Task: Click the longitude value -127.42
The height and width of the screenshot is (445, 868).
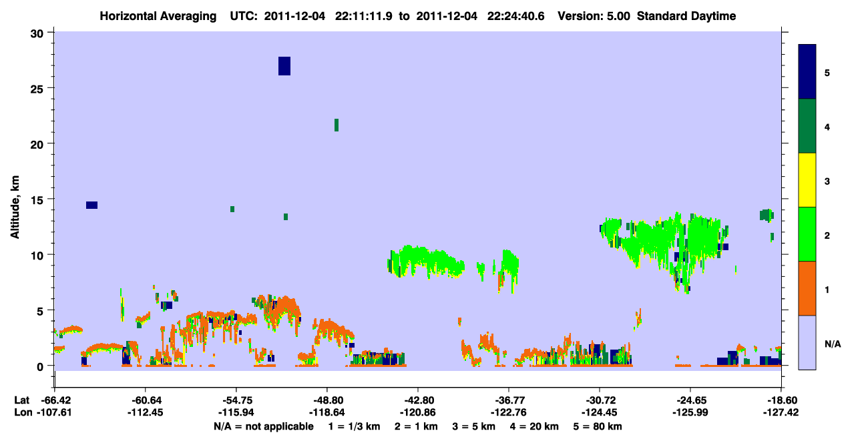Action: tap(781, 412)
